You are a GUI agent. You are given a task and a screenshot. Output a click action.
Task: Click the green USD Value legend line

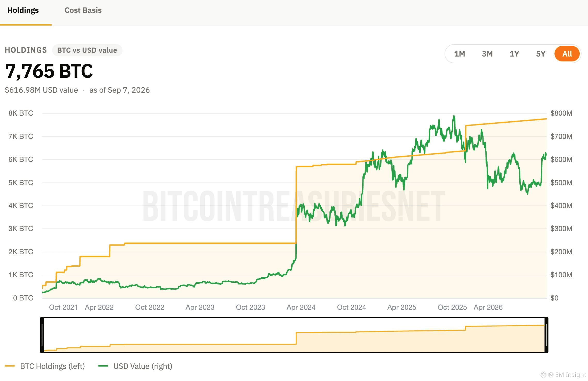pos(103,366)
